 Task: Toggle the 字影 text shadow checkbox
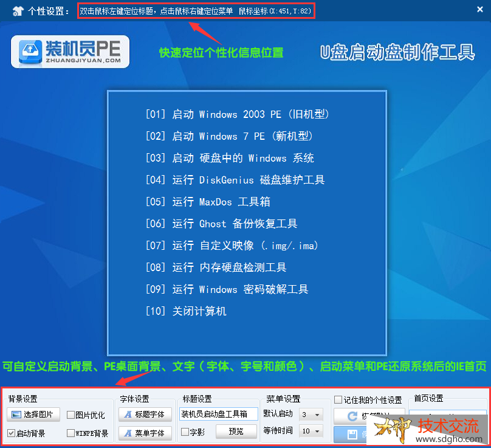pyautogui.click(x=185, y=432)
